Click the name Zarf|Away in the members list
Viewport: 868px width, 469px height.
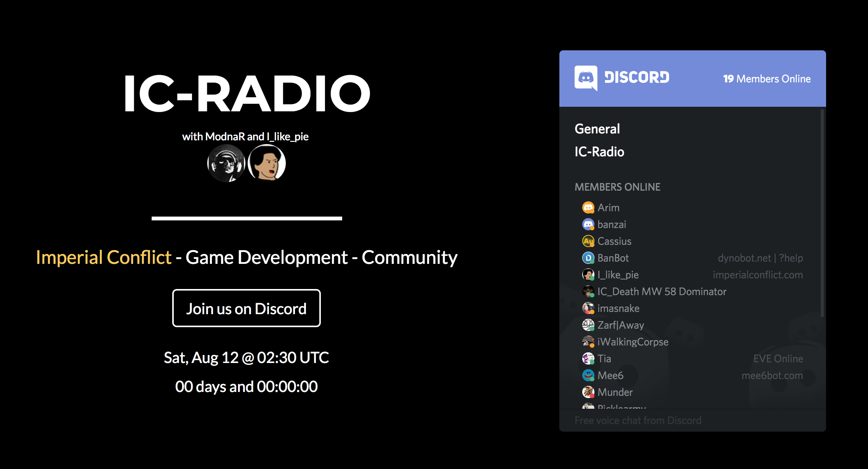coord(621,325)
